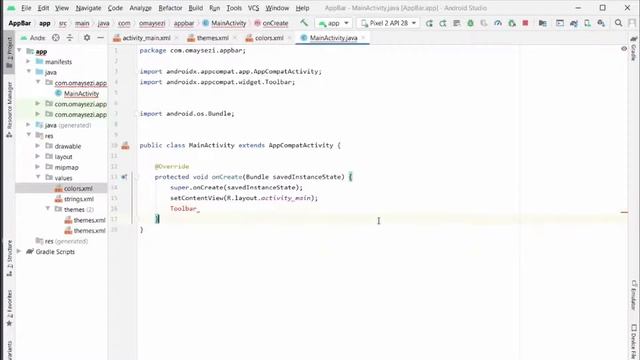Viewport: 640px width, 360px height.
Task: Click the src breadcrumb
Action: tap(62, 23)
